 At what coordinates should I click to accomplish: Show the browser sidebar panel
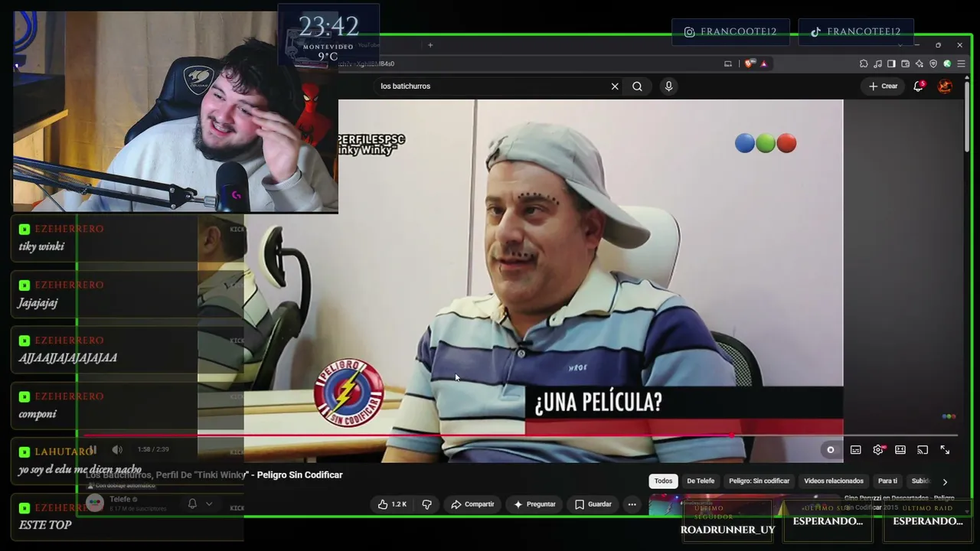[x=891, y=64]
